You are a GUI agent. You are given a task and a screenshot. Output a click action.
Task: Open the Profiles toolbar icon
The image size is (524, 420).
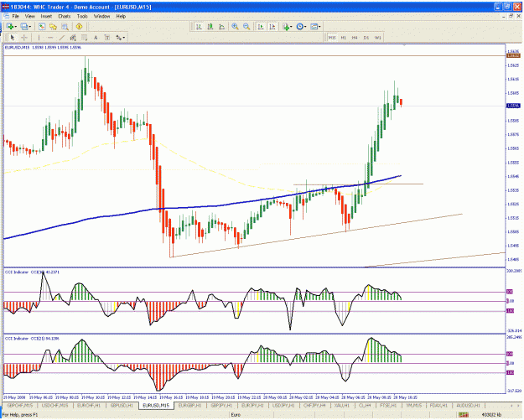pos(24,26)
